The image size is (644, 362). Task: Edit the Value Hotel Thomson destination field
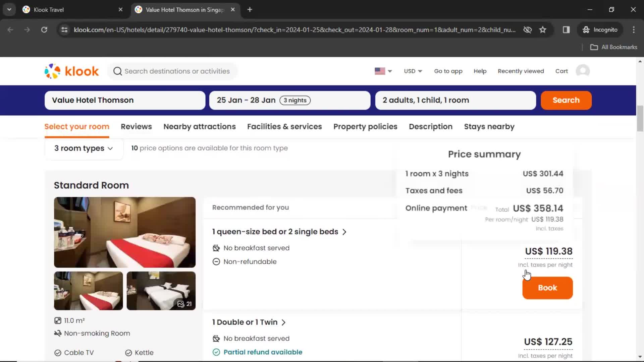pos(125,100)
